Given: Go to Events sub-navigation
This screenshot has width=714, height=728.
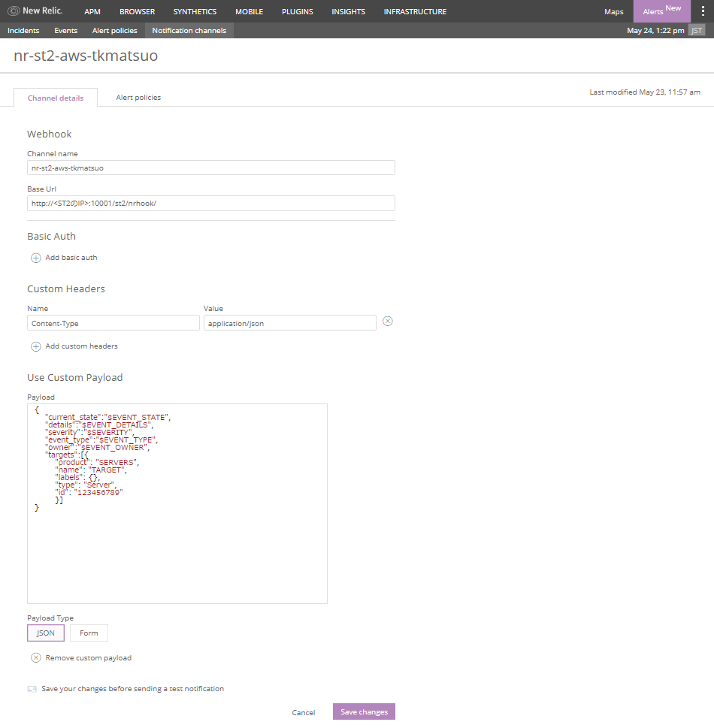Looking at the screenshot, I should pos(66,30).
